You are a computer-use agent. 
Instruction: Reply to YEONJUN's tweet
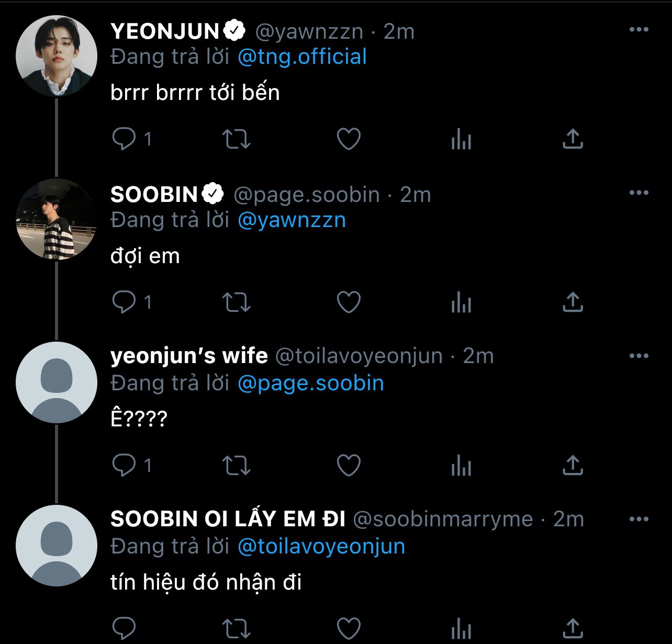click(x=124, y=139)
